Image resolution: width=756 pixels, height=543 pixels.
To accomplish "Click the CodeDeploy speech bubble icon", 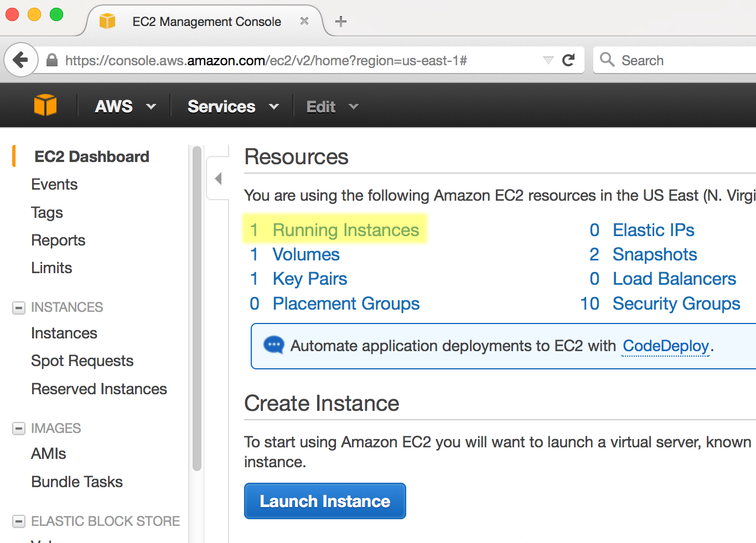I will (x=273, y=345).
